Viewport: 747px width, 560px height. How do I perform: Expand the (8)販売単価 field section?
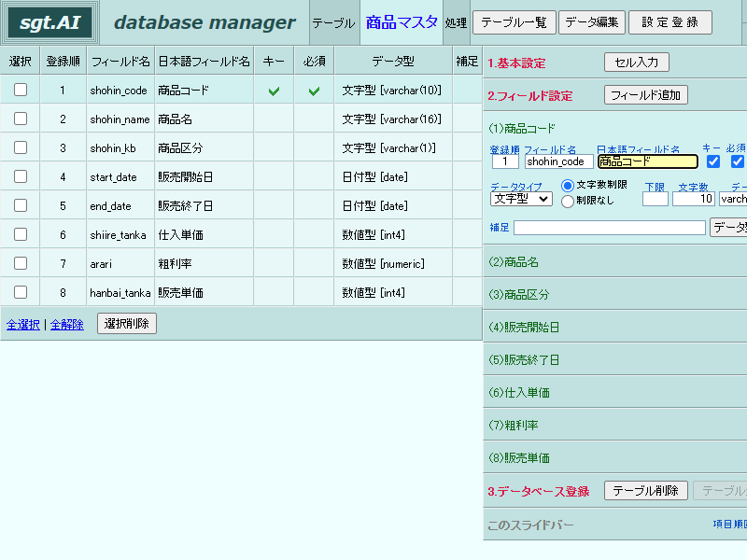coord(615,457)
